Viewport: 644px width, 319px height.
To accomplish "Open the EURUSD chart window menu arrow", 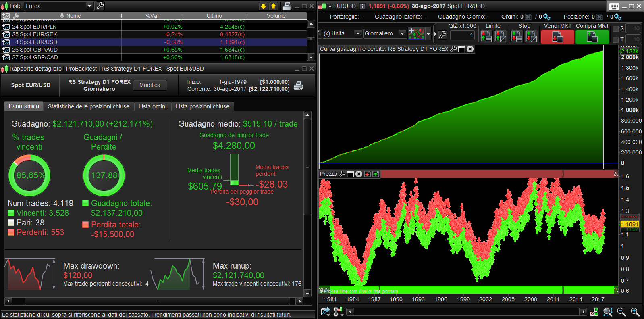I will coord(330,6).
